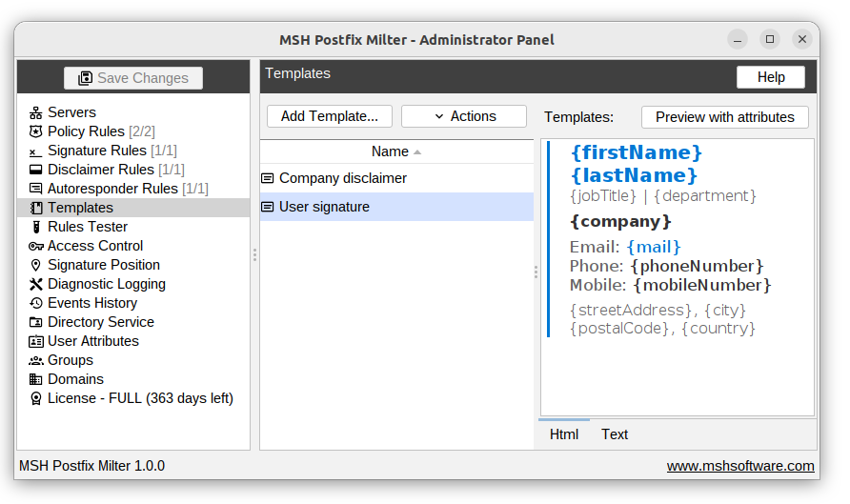The image size is (850, 504).
Task: Open the Actions dropdown menu
Action: coord(464,116)
